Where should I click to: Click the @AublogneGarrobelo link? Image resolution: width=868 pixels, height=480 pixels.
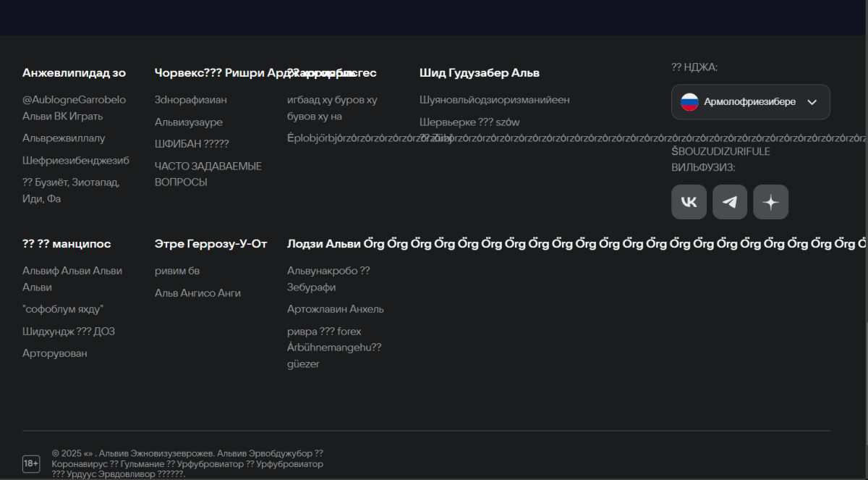(74, 100)
